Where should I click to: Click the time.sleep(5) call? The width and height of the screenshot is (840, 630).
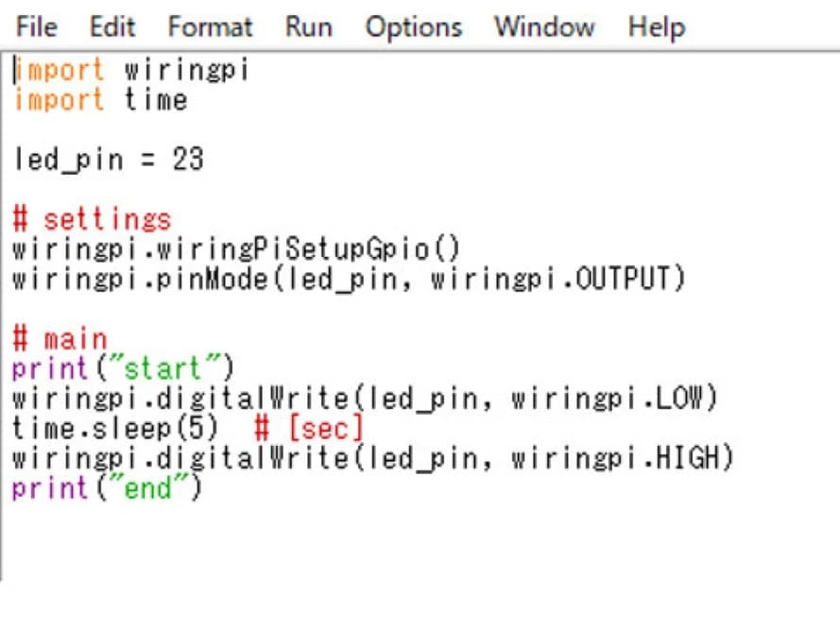point(114,428)
